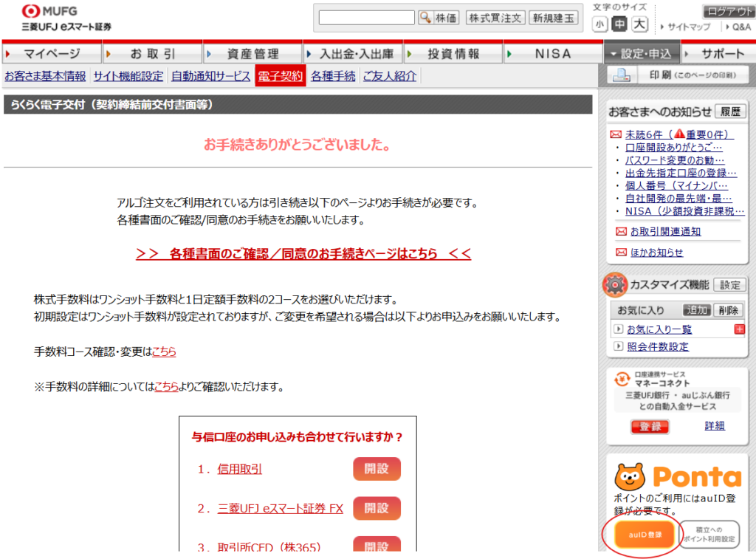Click the MUFG eスマート証券 logo
Viewport: 756px width, 559px height.
(66, 18)
